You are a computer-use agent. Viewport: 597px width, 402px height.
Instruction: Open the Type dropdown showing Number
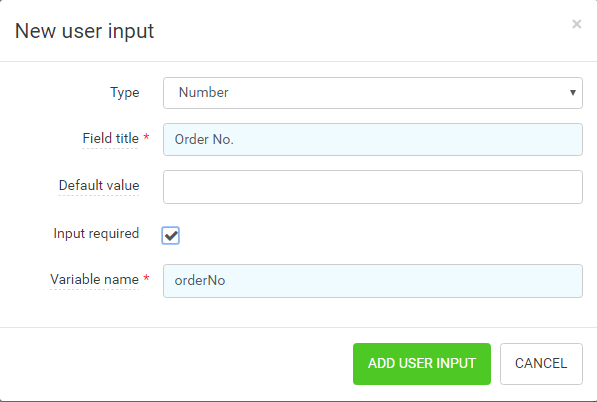(373, 93)
